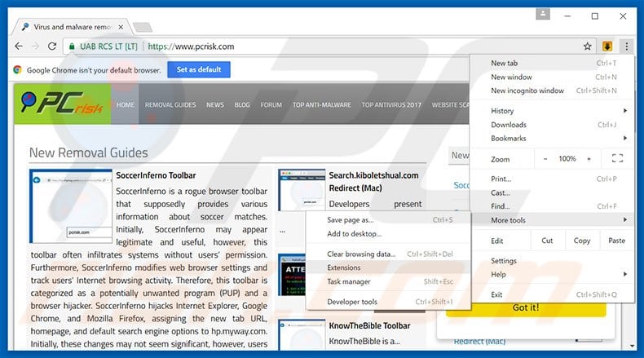Select New tab in Chrome menu
This screenshot has width=644, height=358.
point(553,63)
